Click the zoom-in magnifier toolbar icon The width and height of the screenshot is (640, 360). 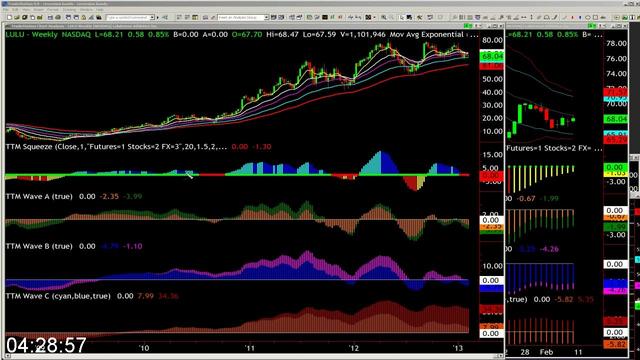384,18
